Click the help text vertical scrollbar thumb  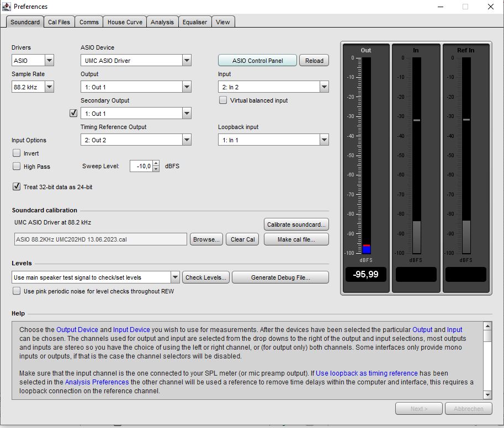[487, 336]
